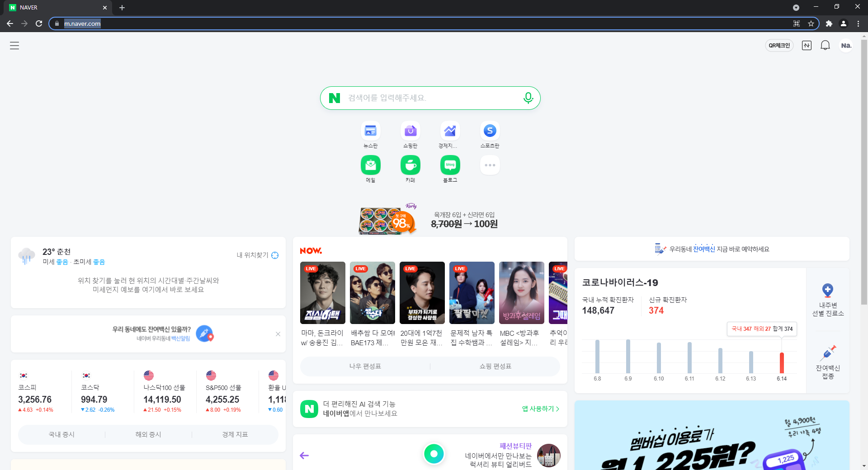Click the browser back arrow
The height and width of the screenshot is (470, 868).
point(10,23)
